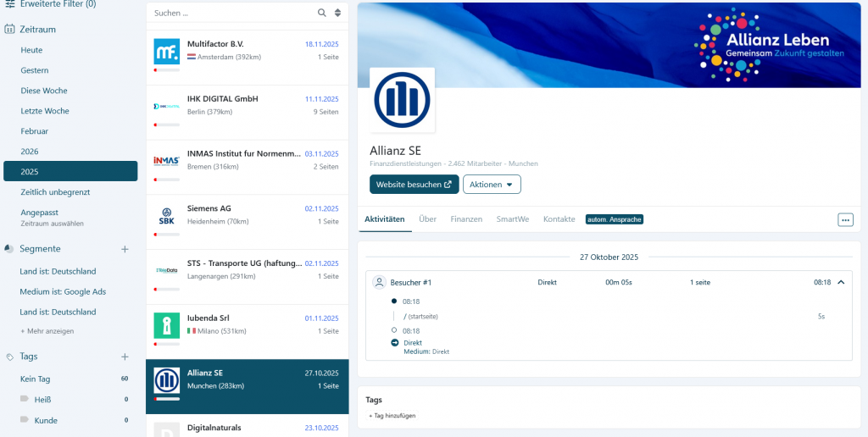Image resolution: width=868 pixels, height=437 pixels.
Task: Click the sort arrows icon beside search
Action: 337,13
